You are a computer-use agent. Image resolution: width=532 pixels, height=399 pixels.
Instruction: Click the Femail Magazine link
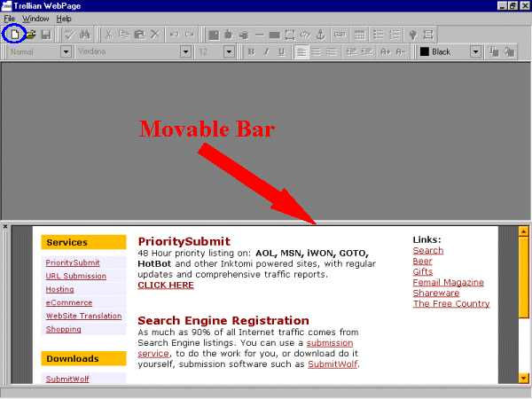pos(448,282)
